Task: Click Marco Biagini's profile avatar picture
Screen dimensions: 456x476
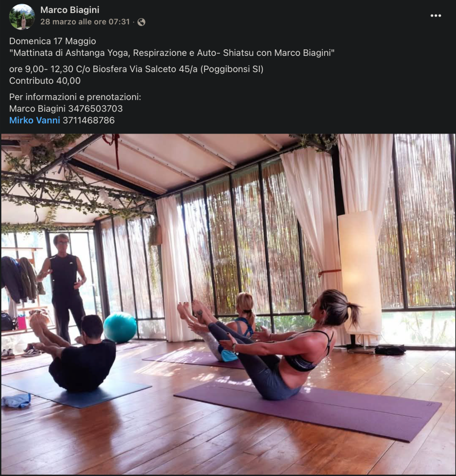Action: coord(22,17)
